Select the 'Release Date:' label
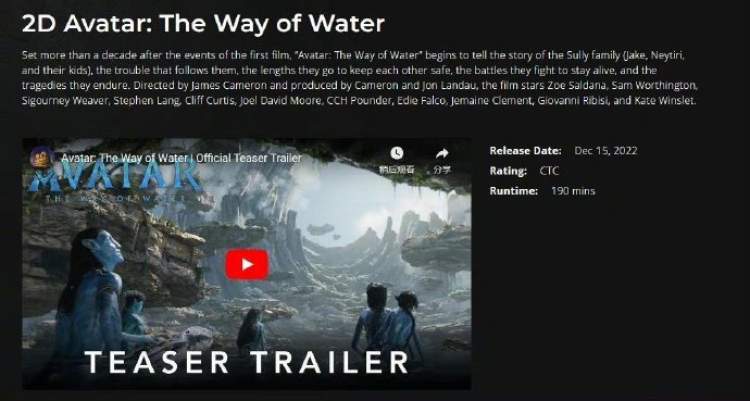This screenshot has width=750, height=401. [x=525, y=151]
